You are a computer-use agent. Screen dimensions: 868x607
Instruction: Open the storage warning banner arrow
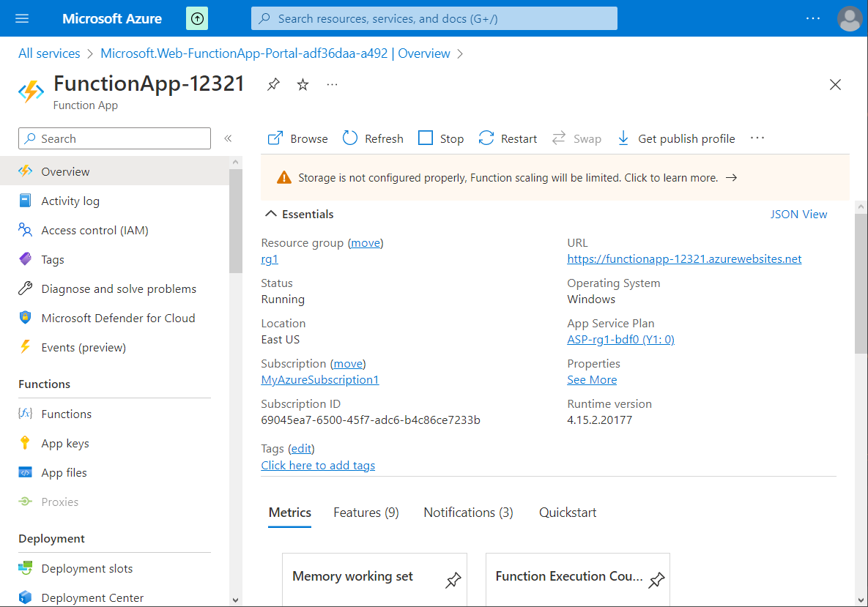pos(731,178)
